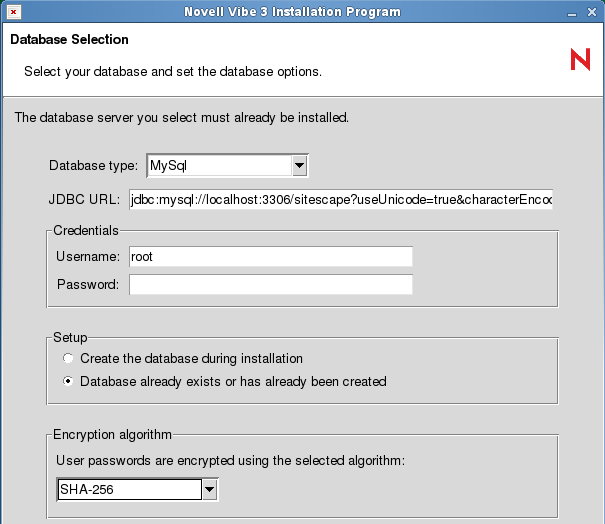605x524 pixels.
Task: Click the red Novell N logo
Action: coord(580,60)
